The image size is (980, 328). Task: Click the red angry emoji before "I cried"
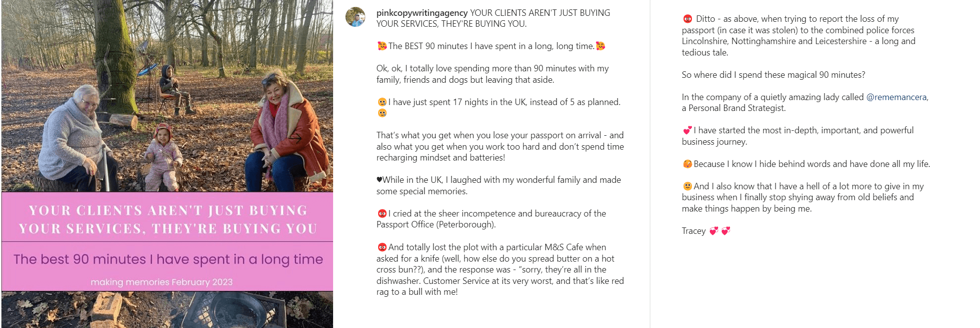[x=382, y=214]
